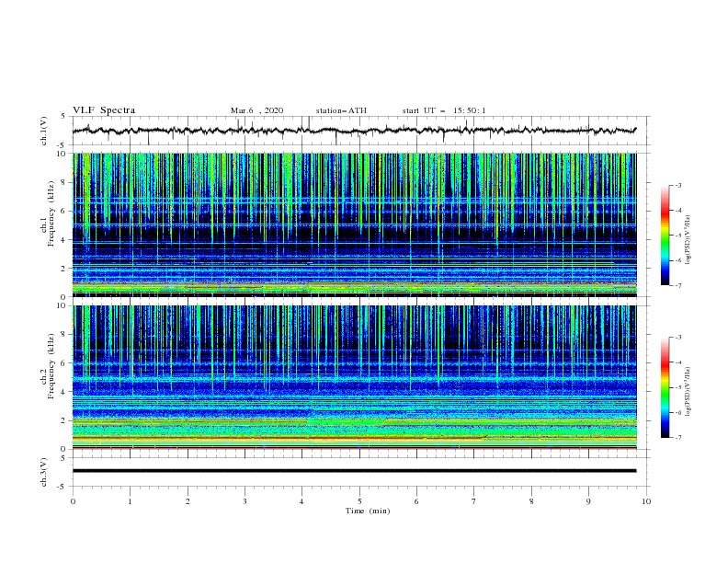Click the 'ch.1(V)' axis label
This screenshot has height=563, width=728.
click(44, 131)
